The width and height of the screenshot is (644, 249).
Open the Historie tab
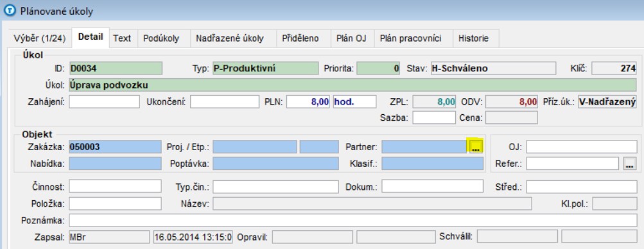click(474, 39)
